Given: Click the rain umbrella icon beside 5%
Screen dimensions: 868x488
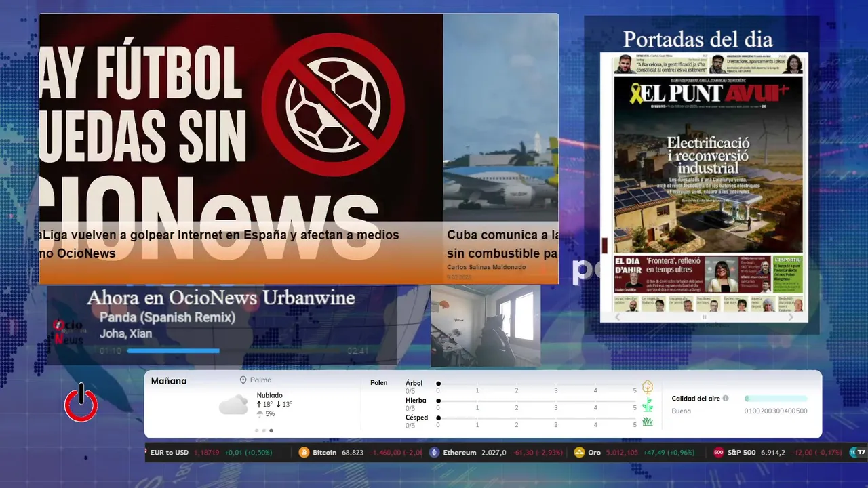Looking at the screenshot, I should (260, 413).
